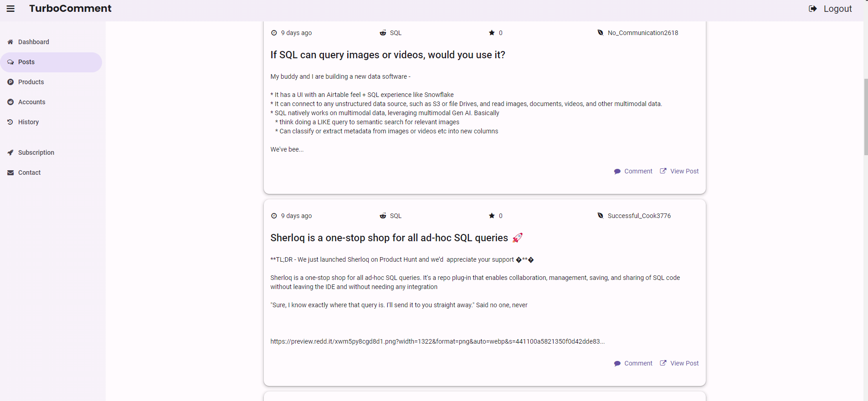Click the page vertical scrollbar thumb

(866, 117)
